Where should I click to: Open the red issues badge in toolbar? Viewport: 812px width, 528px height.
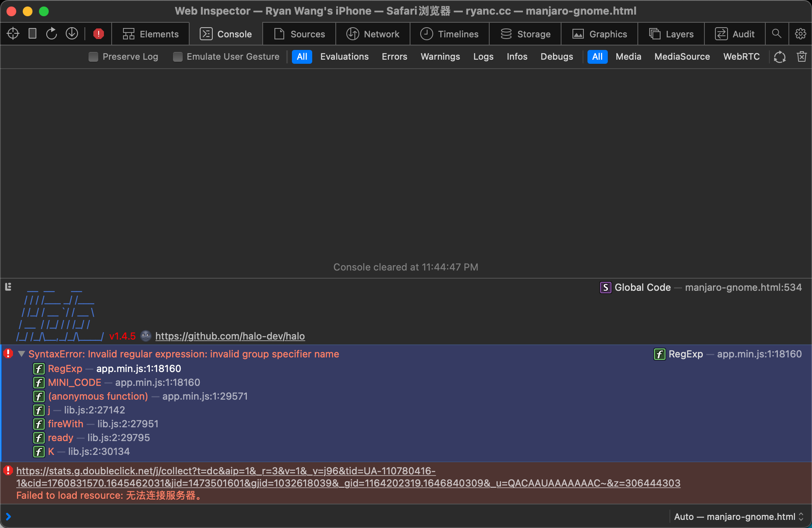98,34
